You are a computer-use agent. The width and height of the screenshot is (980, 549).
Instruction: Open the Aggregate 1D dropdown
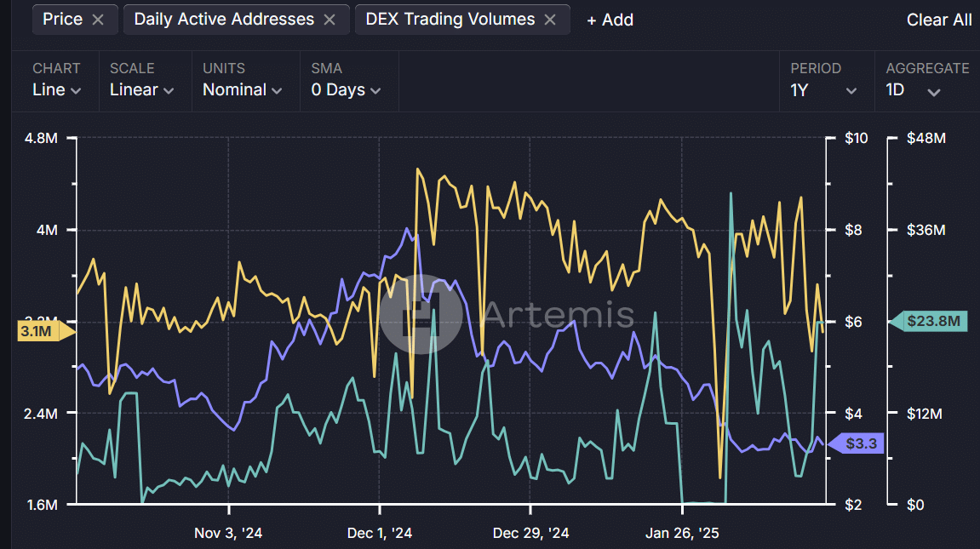pos(913,89)
